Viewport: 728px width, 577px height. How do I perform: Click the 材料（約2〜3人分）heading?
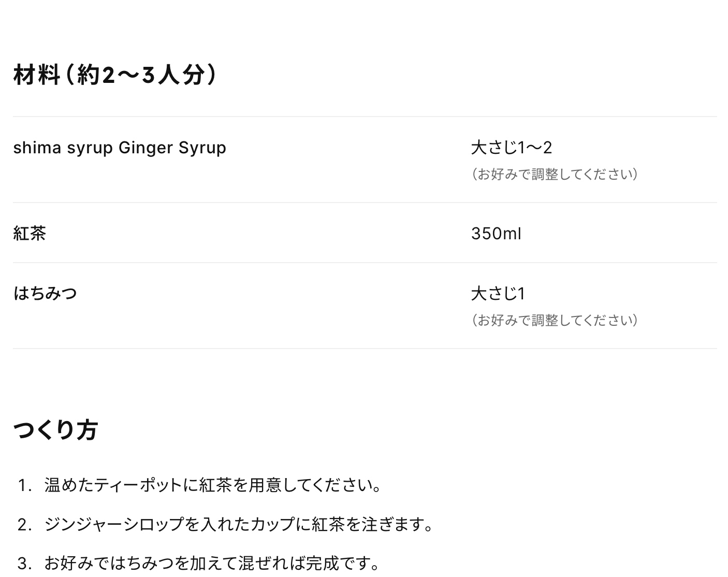click(115, 75)
